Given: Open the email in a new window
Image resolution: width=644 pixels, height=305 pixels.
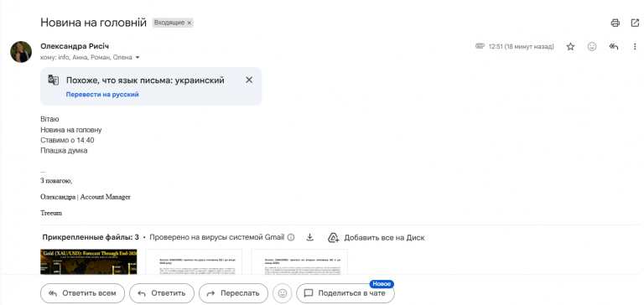Looking at the screenshot, I should point(635,23).
